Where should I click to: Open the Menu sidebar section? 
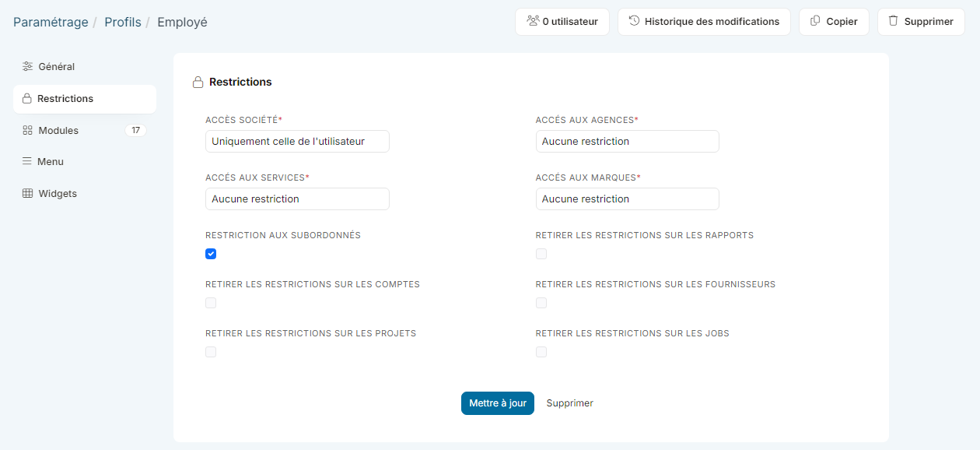click(x=85, y=162)
